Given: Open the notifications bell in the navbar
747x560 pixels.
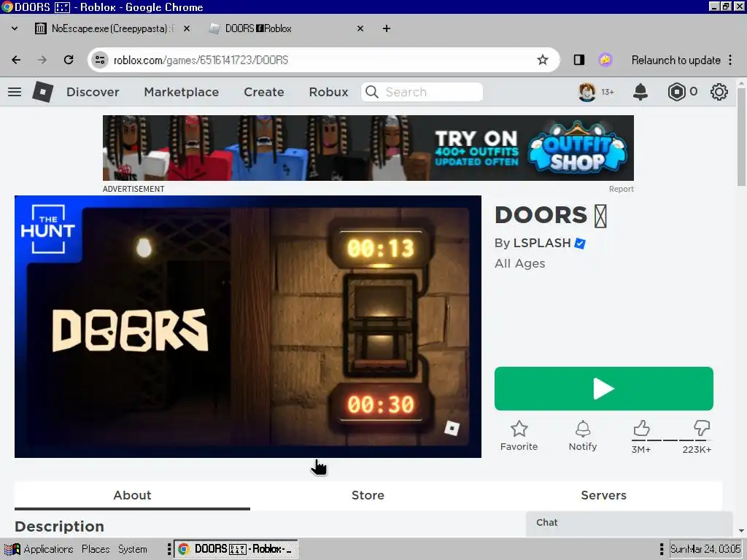Looking at the screenshot, I should [x=640, y=92].
